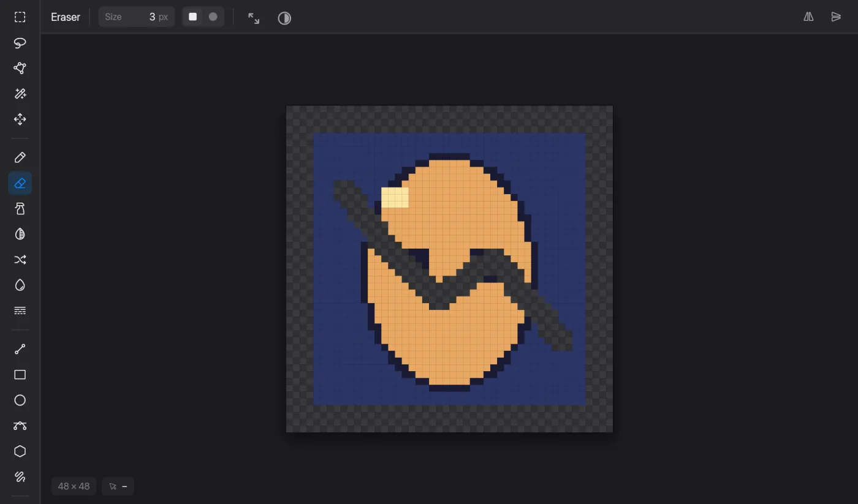Toggle the diagonal arrows option
The height and width of the screenshot is (504, 858).
tap(254, 18)
